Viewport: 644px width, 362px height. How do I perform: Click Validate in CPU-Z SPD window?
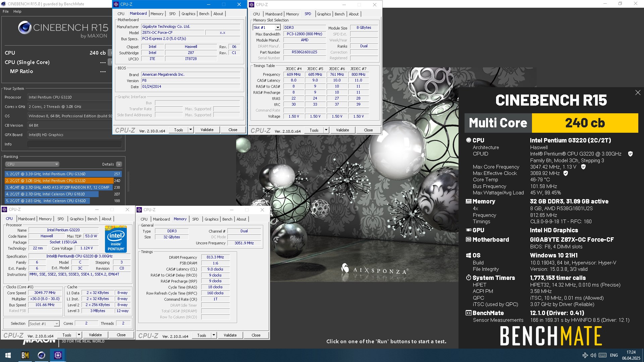(x=342, y=130)
